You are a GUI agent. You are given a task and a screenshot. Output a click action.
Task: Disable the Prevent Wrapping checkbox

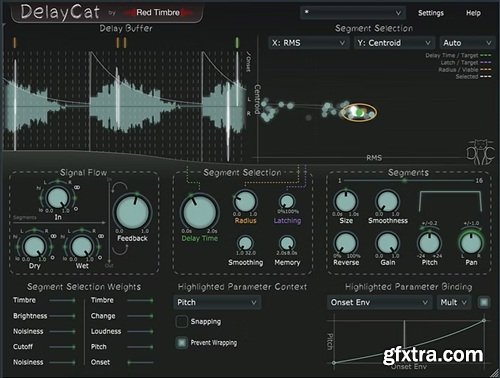pyautogui.click(x=182, y=342)
